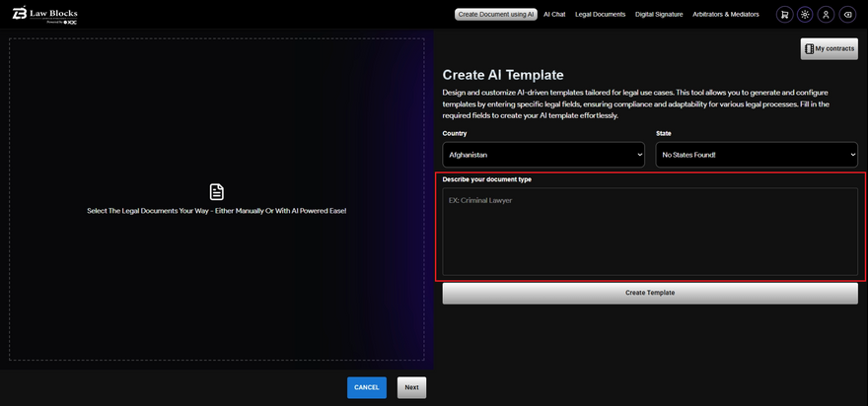Viewport: 868px width, 406px height.
Task: Toggle the light/dark theme sun icon
Action: (x=805, y=15)
